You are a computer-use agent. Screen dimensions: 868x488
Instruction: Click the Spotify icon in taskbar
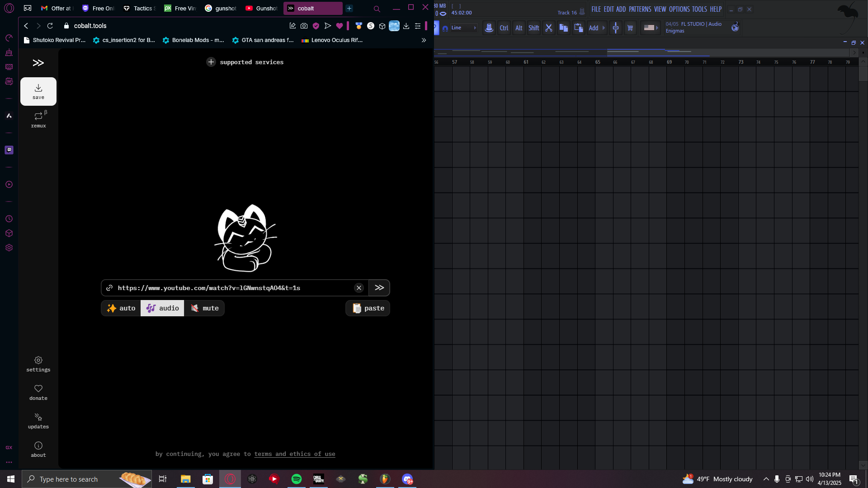(x=297, y=479)
